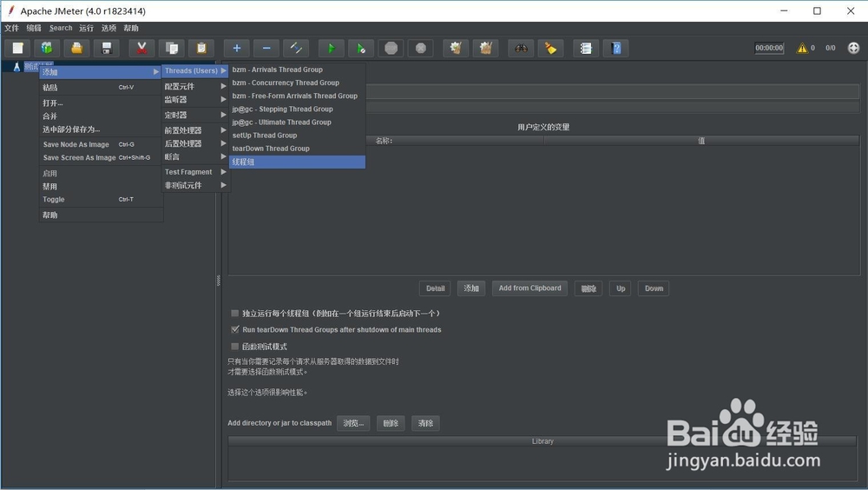Click the warning triangle log icon
Viewport: 868px width, 490px height.
pos(801,49)
